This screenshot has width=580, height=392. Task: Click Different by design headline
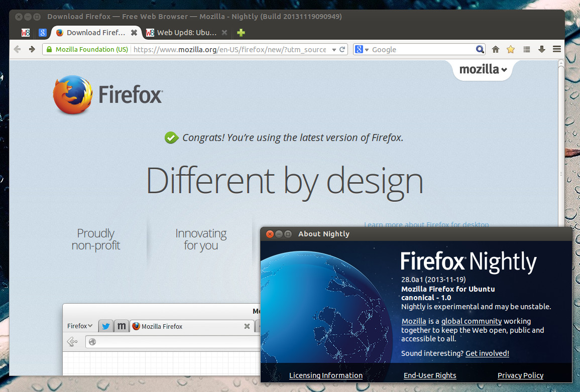click(x=285, y=182)
